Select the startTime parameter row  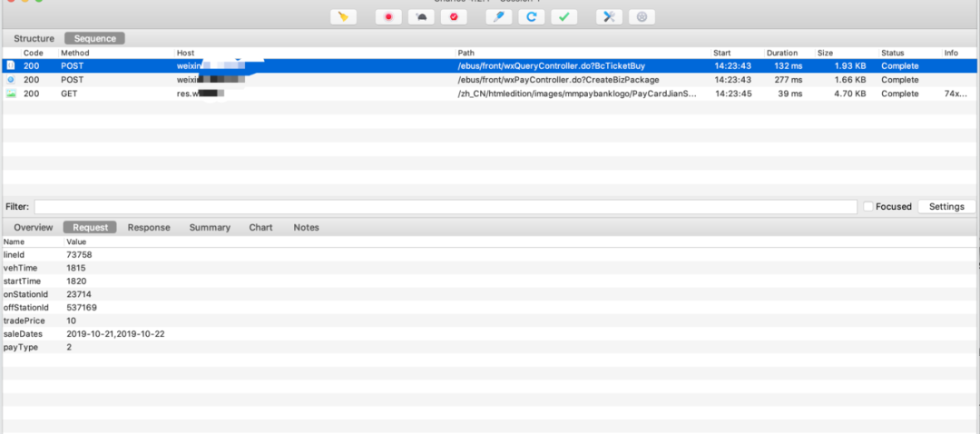pyautogui.click(x=490, y=281)
